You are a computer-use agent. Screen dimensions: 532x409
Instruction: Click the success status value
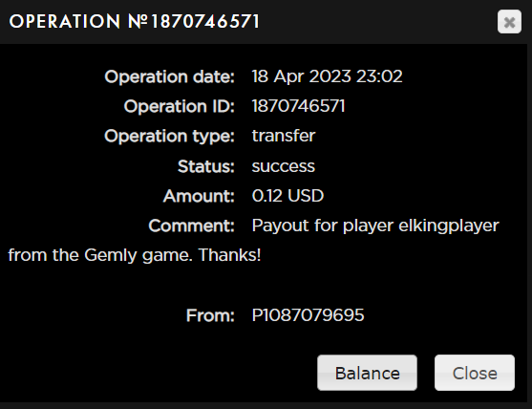coord(284,166)
